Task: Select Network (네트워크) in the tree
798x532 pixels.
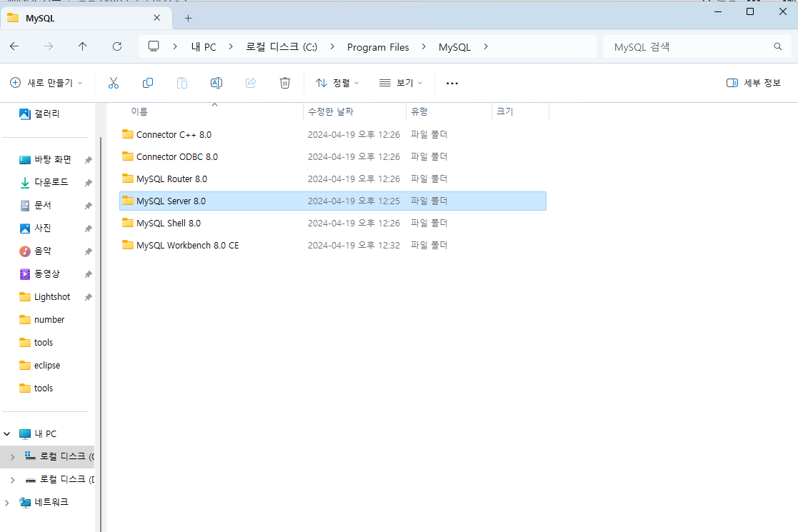Action: tap(44, 503)
